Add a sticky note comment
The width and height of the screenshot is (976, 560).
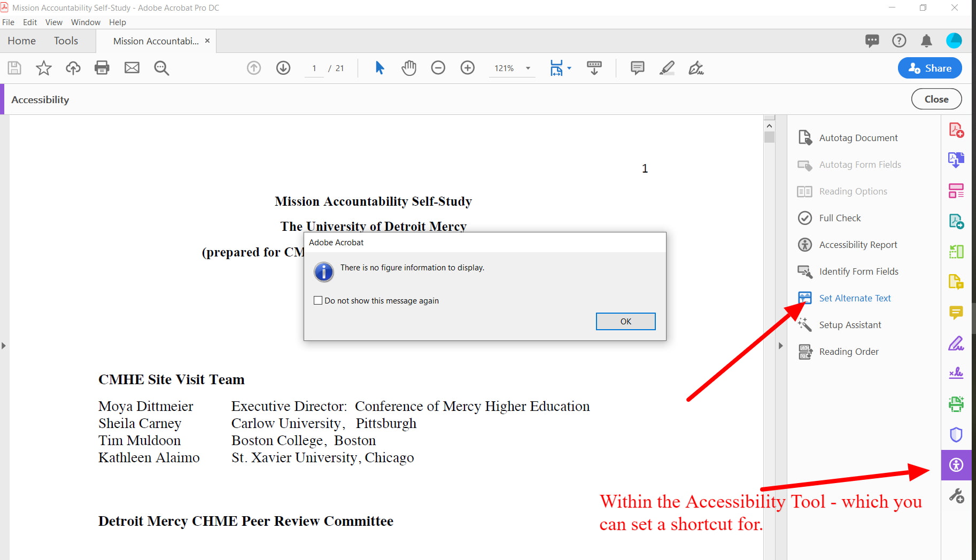click(x=637, y=68)
